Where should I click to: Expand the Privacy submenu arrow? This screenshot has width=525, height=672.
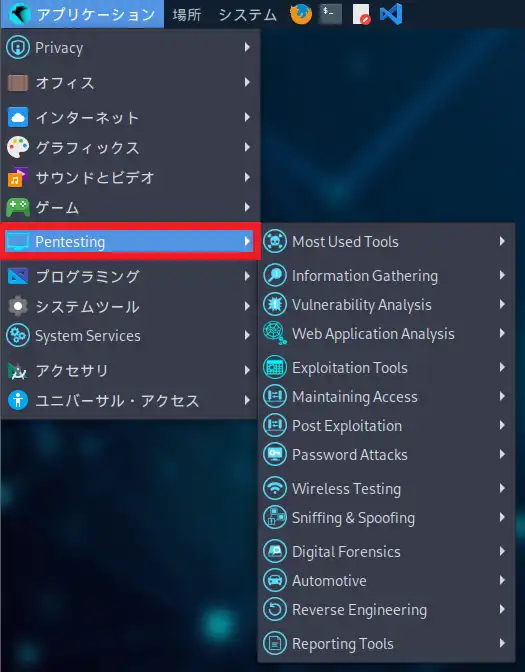(247, 47)
